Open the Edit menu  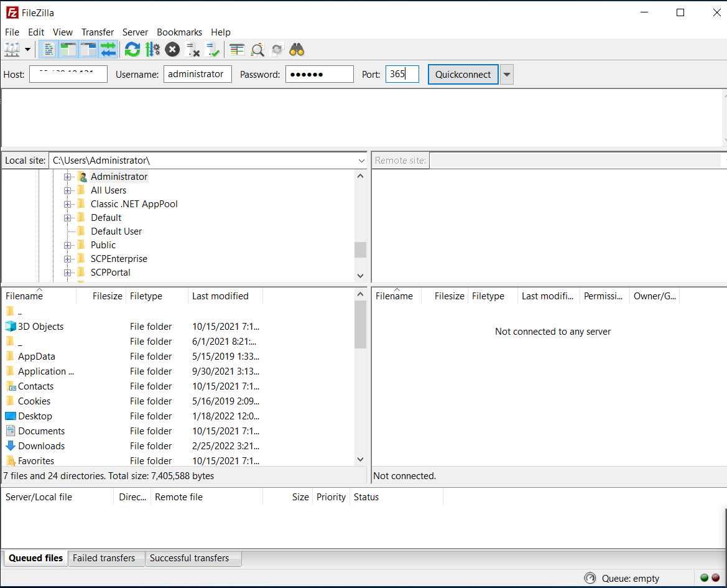(36, 32)
